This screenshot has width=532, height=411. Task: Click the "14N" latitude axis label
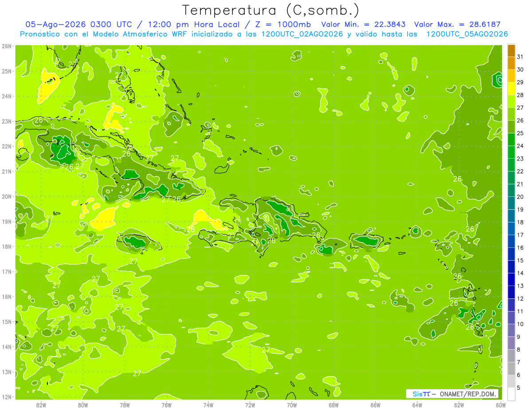[x=7, y=347]
